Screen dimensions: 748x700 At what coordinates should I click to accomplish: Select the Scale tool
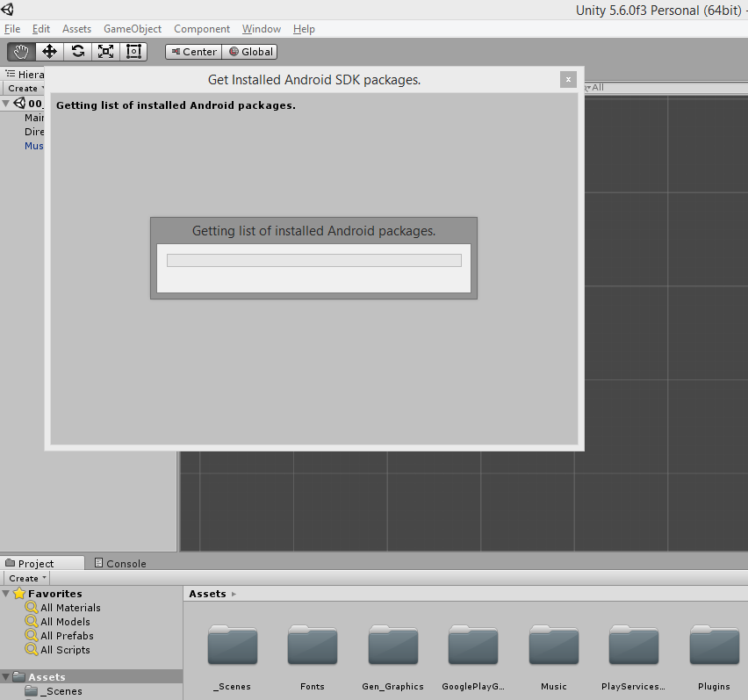pos(105,52)
